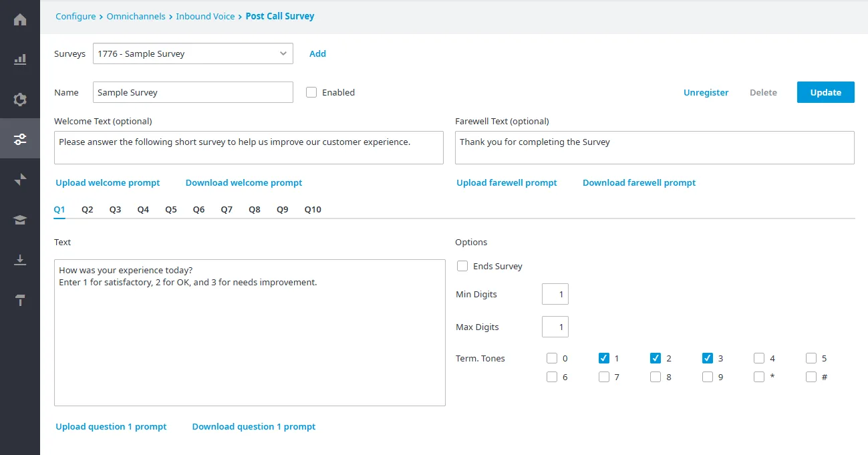Image resolution: width=868 pixels, height=455 pixels.
Task: Click into the Welcome Text box
Action: point(249,148)
